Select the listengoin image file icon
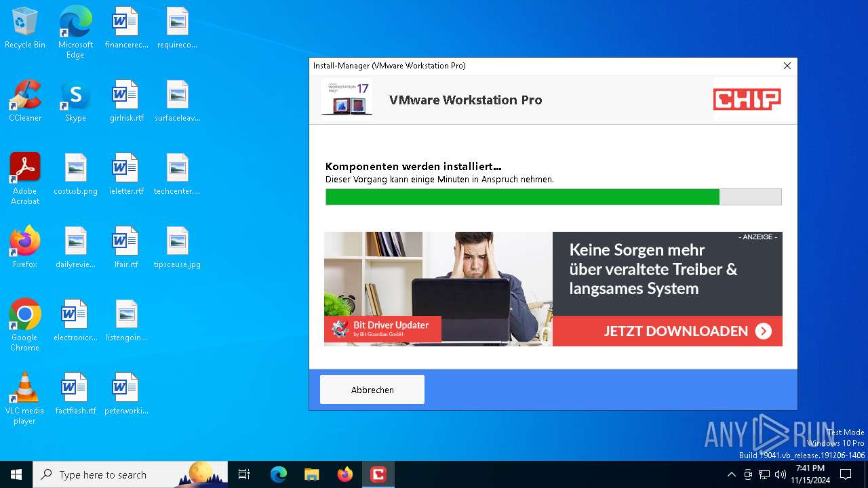Image resolution: width=868 pixels, height=488 pixels. [126, 321]
